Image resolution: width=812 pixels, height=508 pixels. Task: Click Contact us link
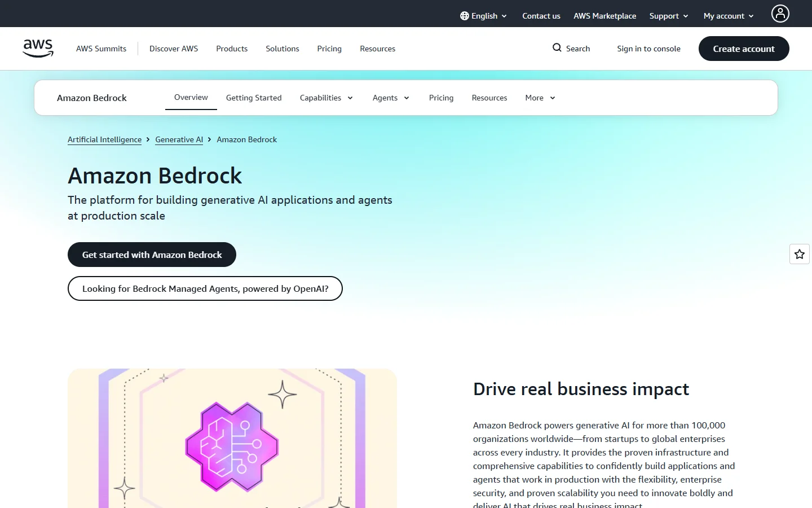point(541,16)
